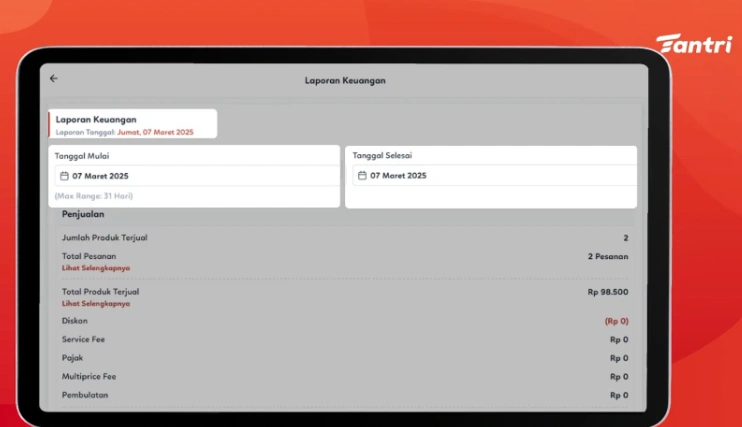
Task: Click the Jumlah Produk Terjual label
Action: tap(105, 238)
